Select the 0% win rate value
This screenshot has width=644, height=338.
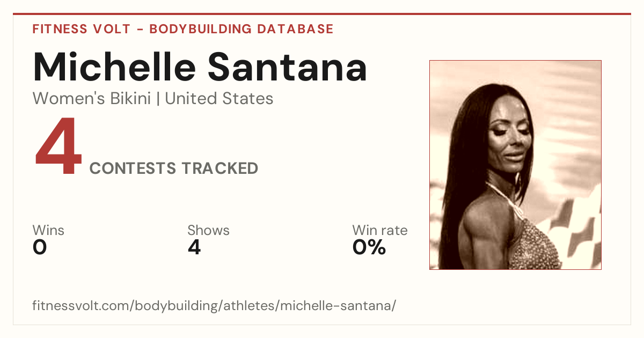pyautogui.click(x=369, y=247)
